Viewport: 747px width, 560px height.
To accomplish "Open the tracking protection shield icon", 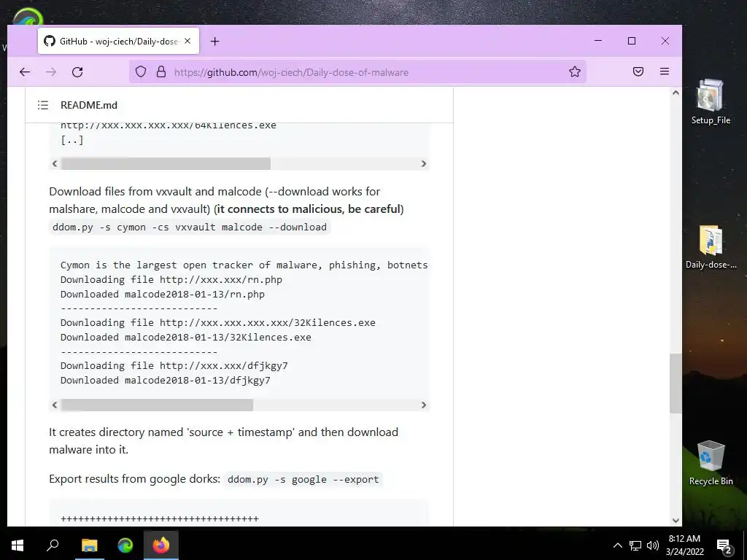I will click(x=141, y=72).
